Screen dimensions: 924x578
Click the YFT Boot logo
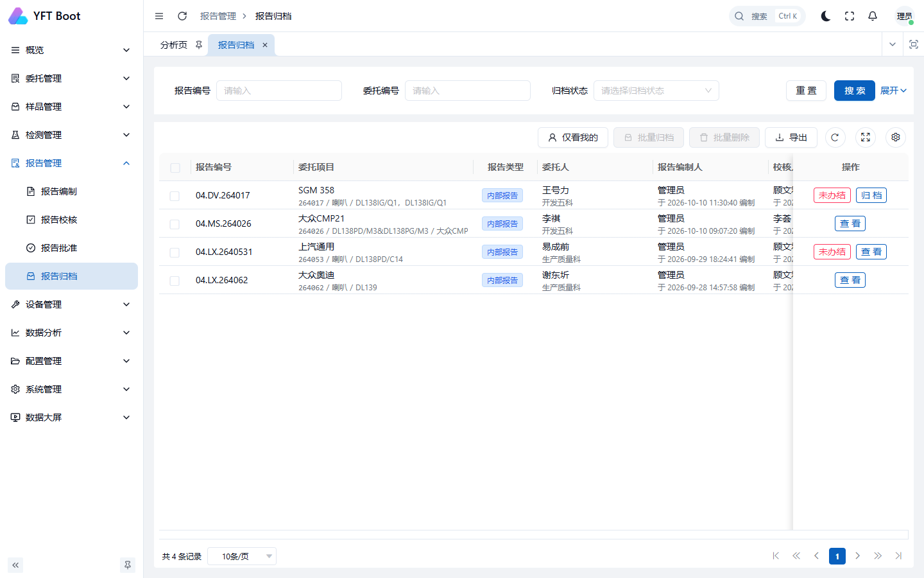click(44, 16)
